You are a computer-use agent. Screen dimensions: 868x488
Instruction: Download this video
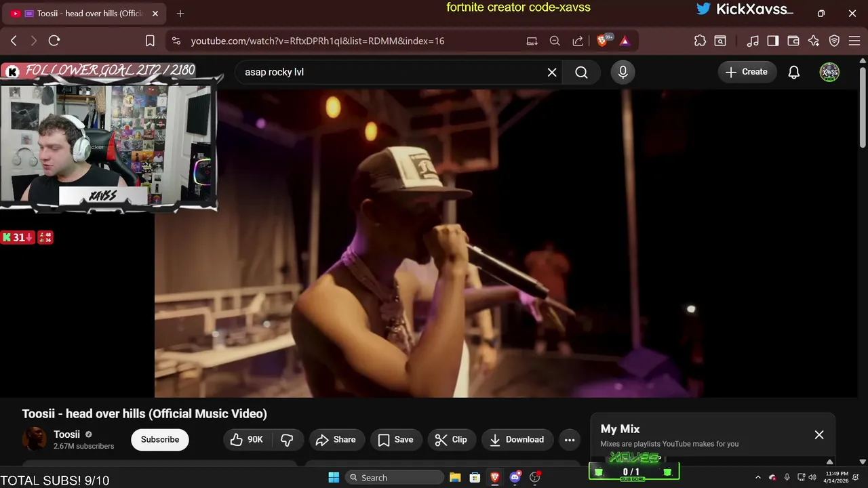517,439
